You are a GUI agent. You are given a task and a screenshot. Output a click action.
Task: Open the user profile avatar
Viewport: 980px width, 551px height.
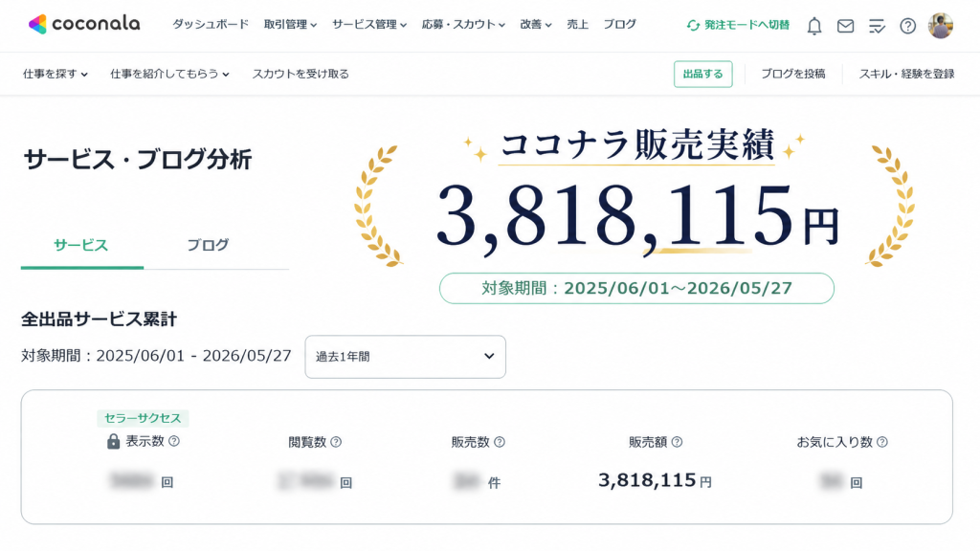[940, 26]
